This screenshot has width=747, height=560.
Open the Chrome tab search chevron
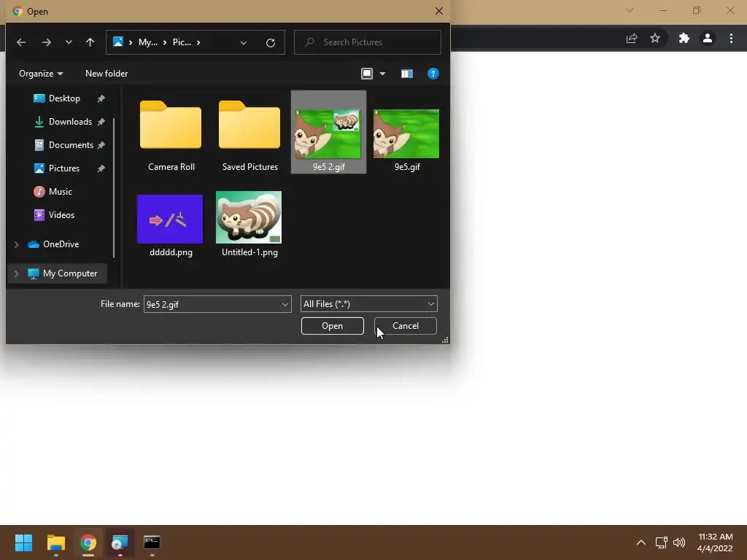point(630,10)
